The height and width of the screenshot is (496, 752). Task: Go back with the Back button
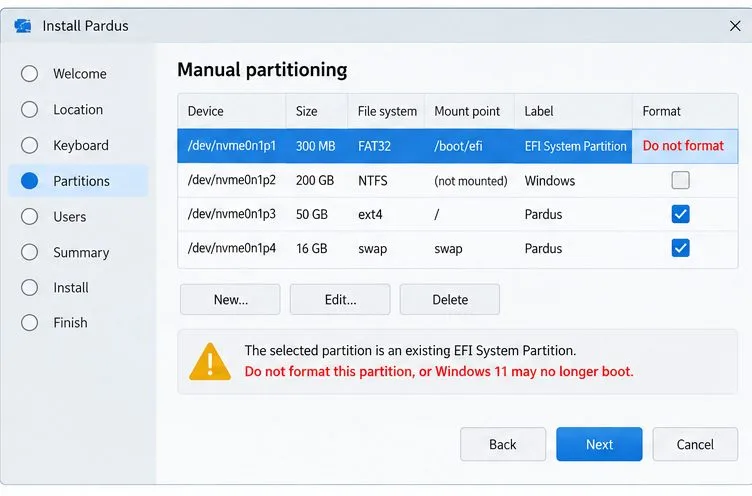tap(503, 444)
